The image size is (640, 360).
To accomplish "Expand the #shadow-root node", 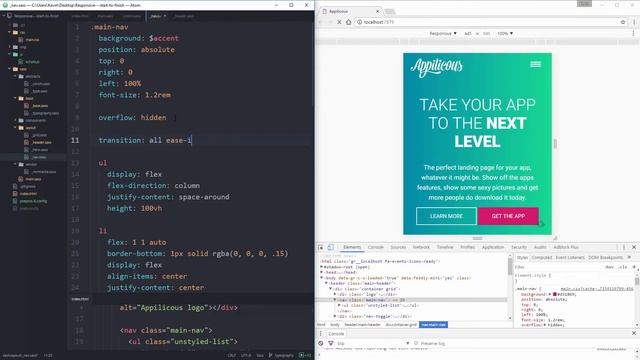I will (322, 267).
